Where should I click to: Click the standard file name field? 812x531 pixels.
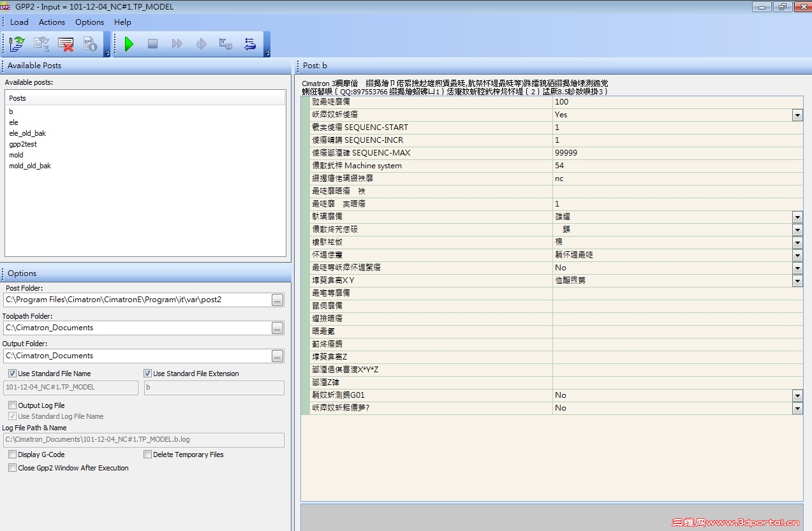tap(71, 388)
